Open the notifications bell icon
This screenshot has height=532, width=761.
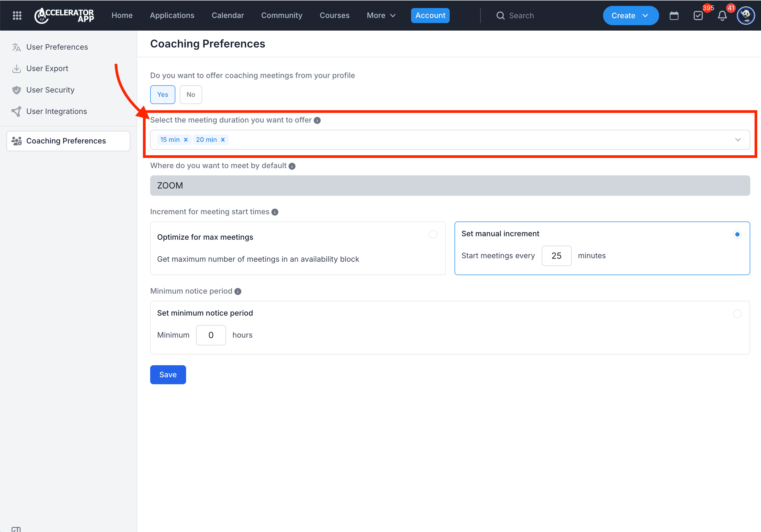[x=722, y=16]
